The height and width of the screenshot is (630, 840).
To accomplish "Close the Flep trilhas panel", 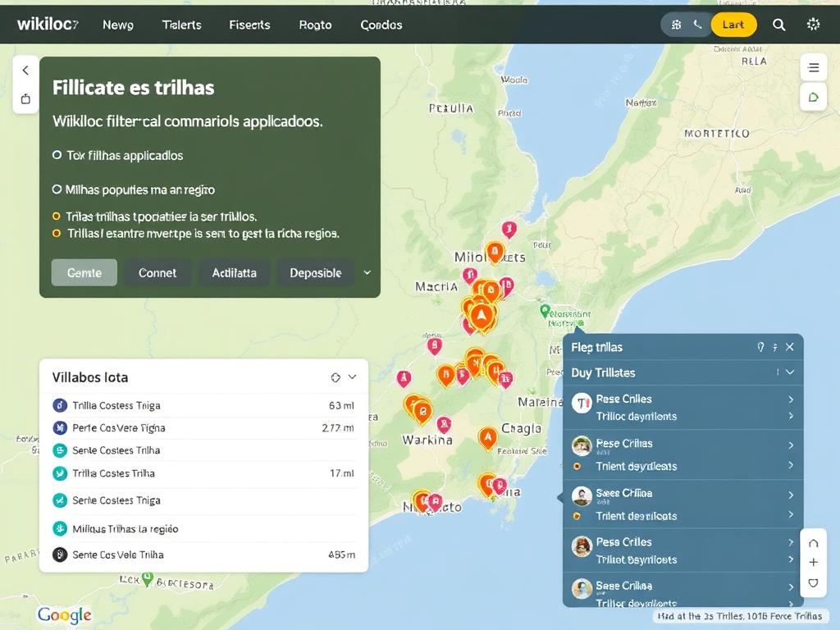I will [x=789, y=347].
